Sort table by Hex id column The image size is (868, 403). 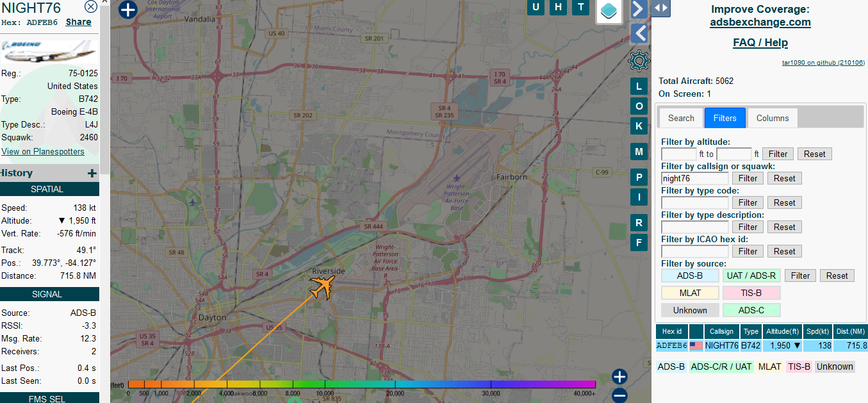[672, 331]
